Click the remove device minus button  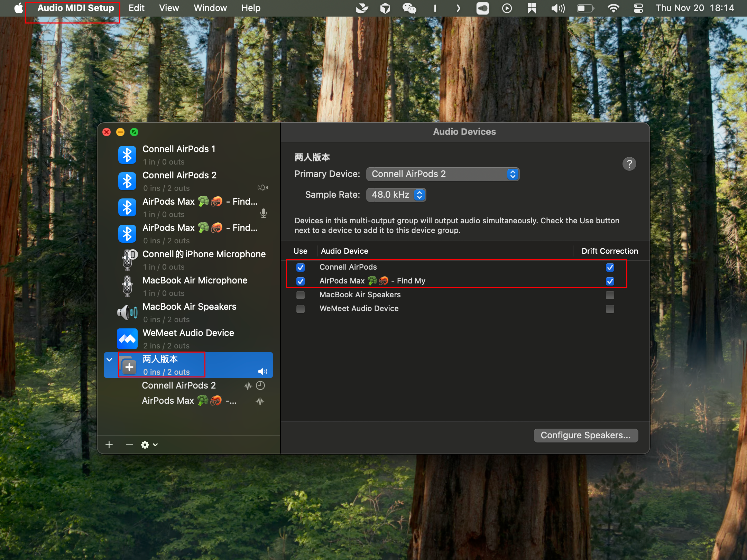click(129, 445)
